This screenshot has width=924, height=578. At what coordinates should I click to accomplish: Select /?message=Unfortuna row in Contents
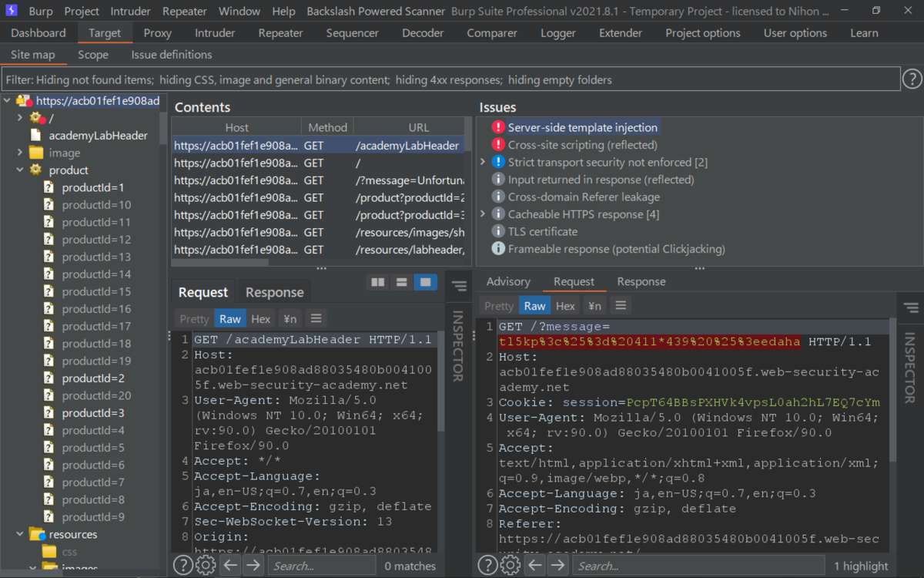click(x=317, y=180)
